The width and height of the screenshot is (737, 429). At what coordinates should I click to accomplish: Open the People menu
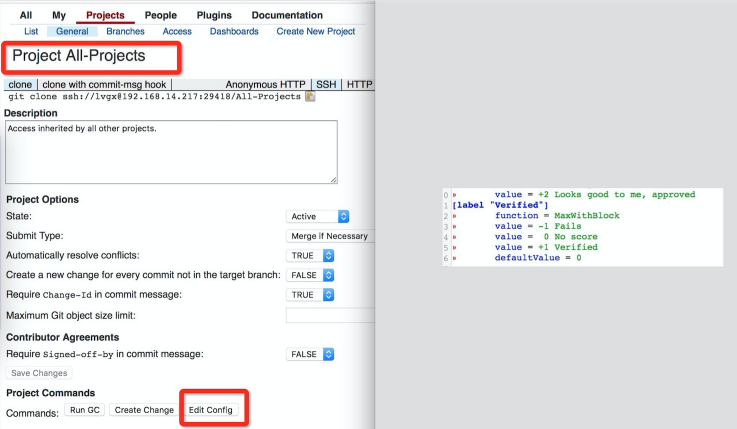click(x=161, y=15)
